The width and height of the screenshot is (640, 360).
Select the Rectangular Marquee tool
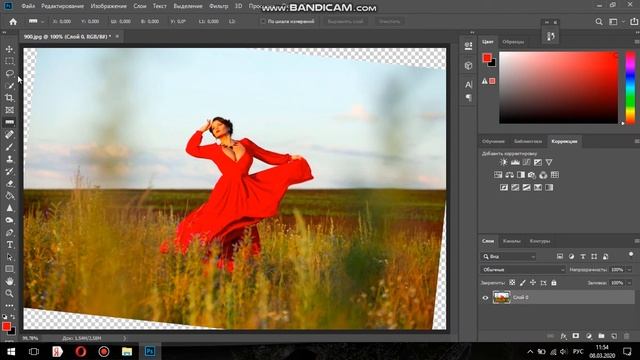(x=9, y=61)
